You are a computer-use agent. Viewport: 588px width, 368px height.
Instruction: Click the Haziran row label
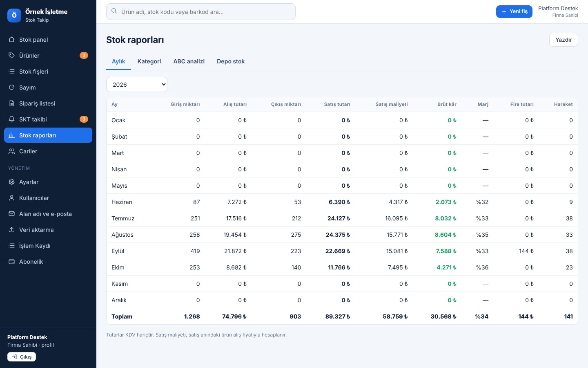click(122, 202)
